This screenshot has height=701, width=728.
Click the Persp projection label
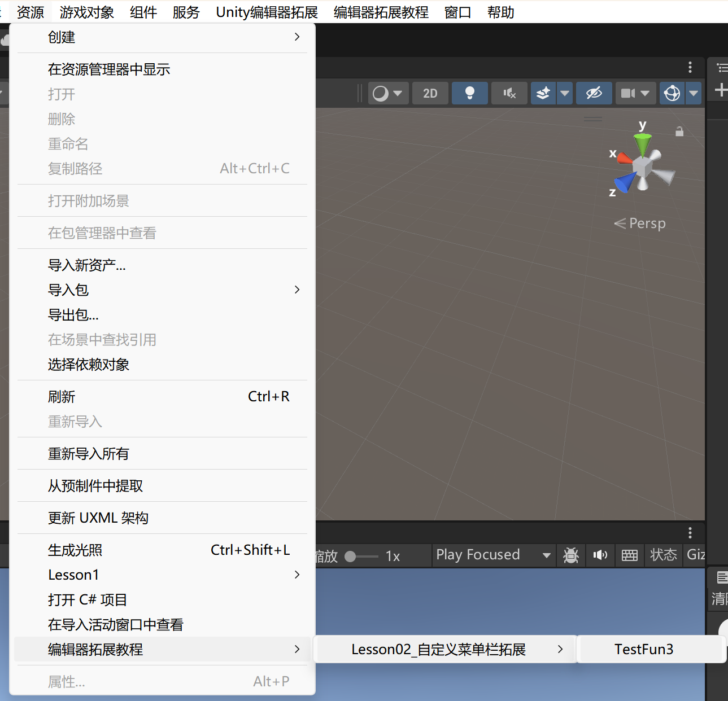pyautogui.click(x=647, y=224)
